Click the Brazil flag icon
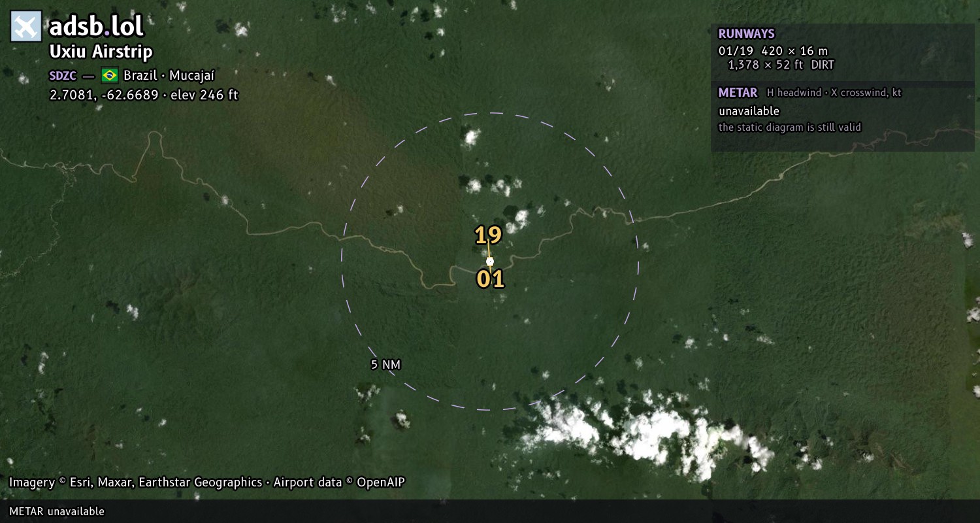980x523 pixels. pos(110,75)
